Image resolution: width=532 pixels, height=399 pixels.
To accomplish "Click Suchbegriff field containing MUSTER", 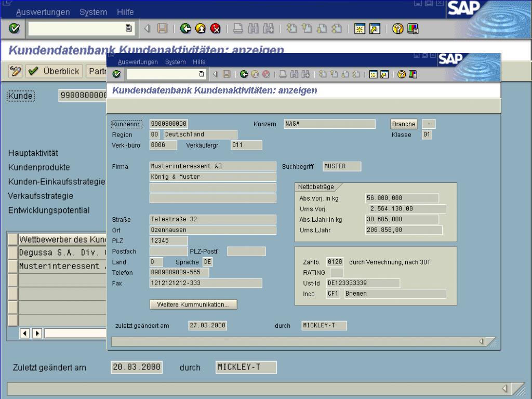I will [342, 166].
